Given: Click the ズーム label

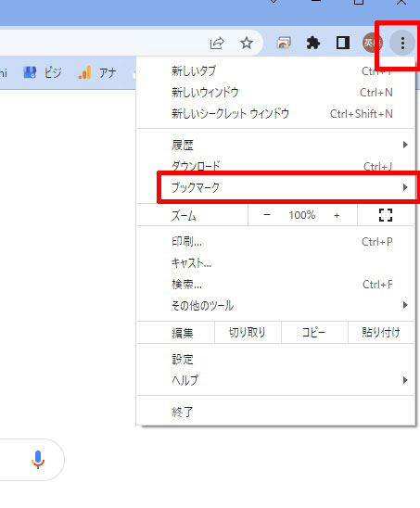Looking at the screenshot, I should [184, 216].
